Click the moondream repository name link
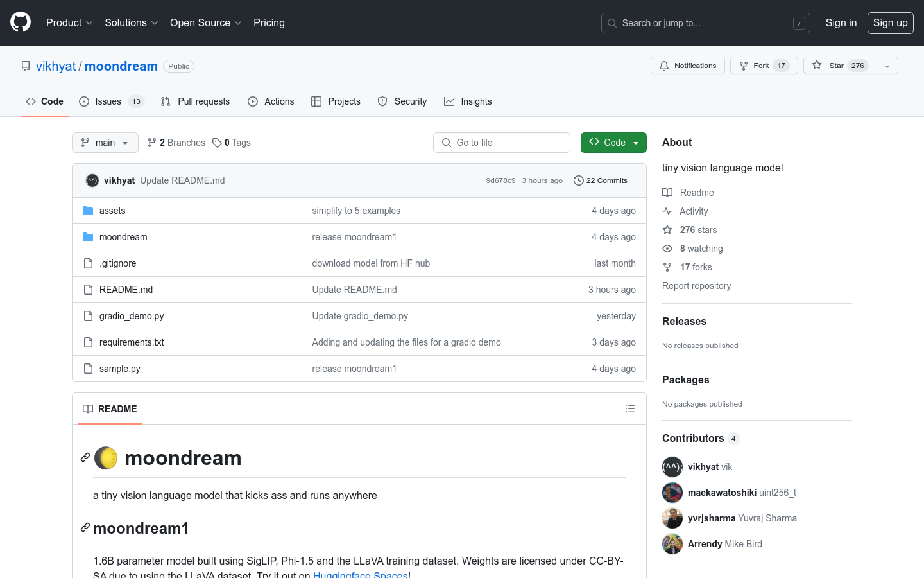924x578 pixels. click(x=121, y=66)
